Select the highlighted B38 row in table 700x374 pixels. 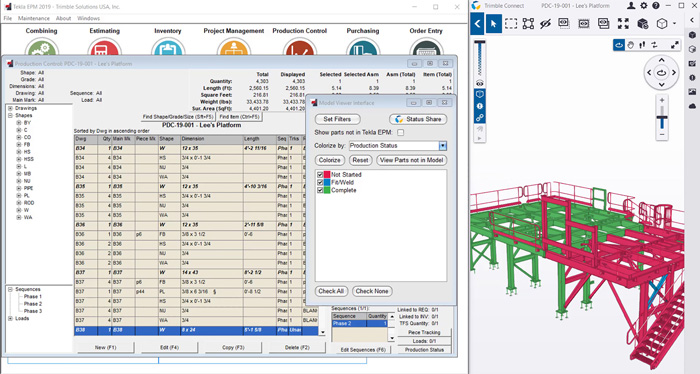pyautogui.click(x=196, y=330)
